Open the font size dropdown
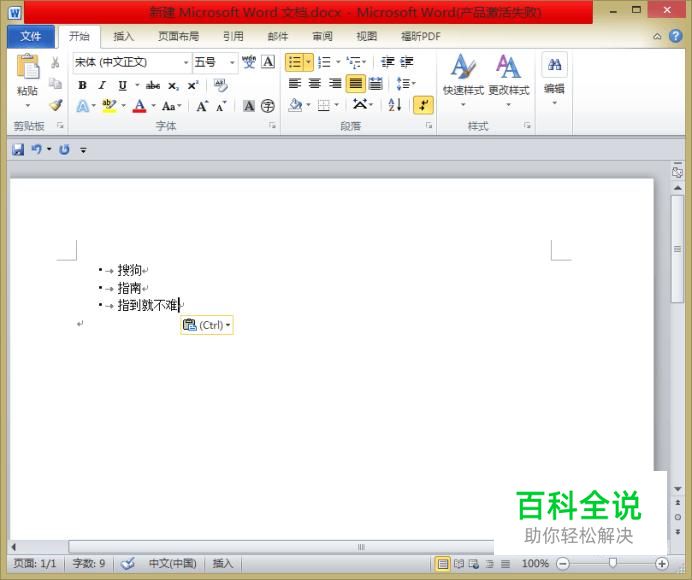The height and width of the screenshot is (580, 692). click(232, 62)
